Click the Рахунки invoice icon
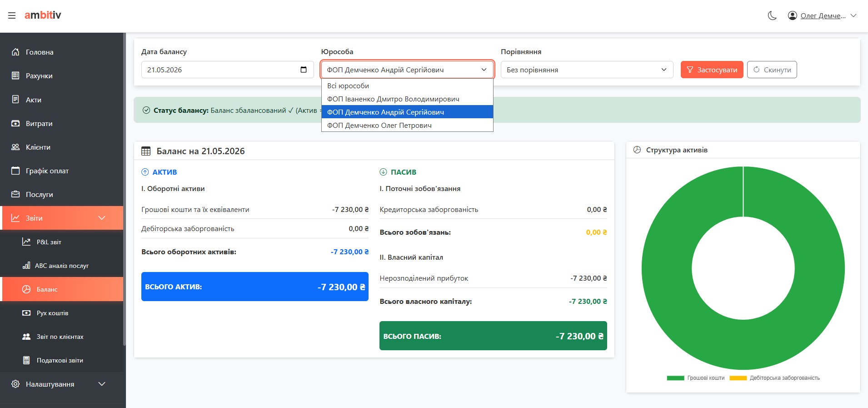 tap(15, 76)
